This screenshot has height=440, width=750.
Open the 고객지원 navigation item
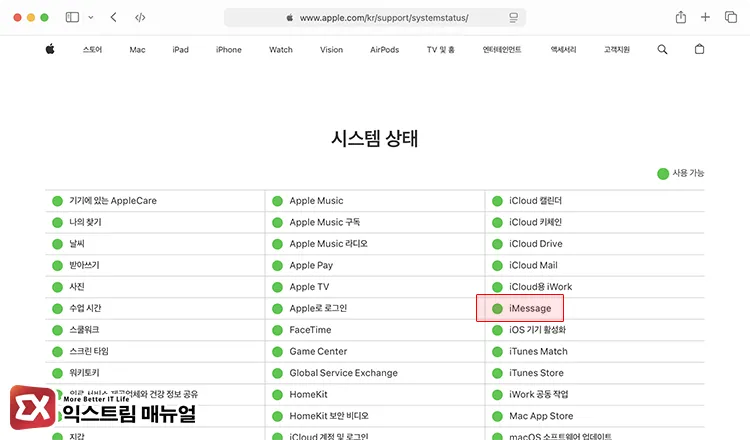tap(617, 49)
